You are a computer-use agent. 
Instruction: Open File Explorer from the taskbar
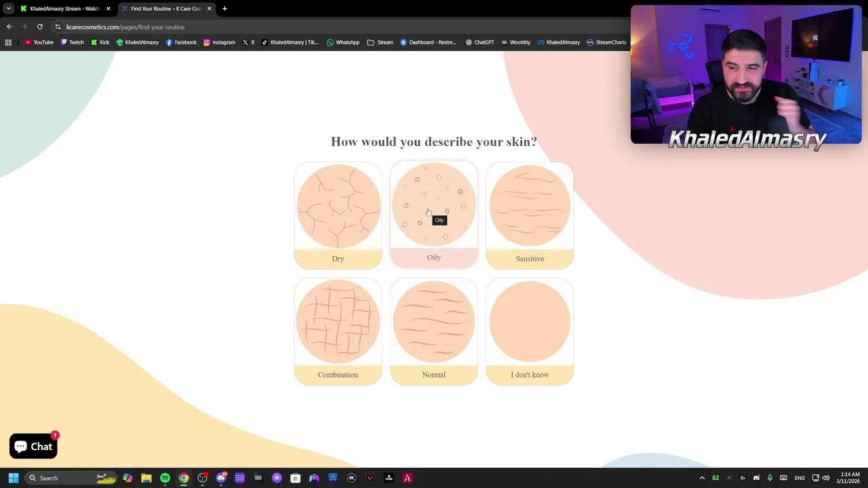coord(146,478)
